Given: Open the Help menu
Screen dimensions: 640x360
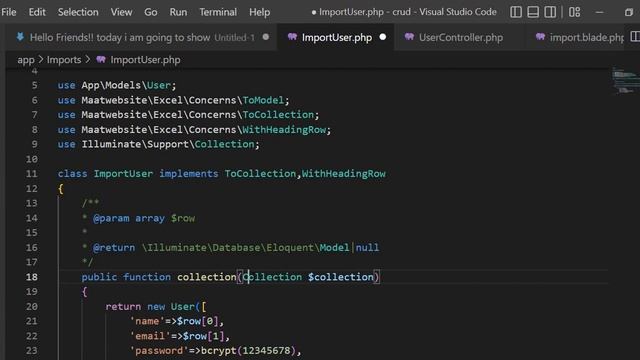Looking at the screenshot, I should pyautogui.click(x=260, y=12).
